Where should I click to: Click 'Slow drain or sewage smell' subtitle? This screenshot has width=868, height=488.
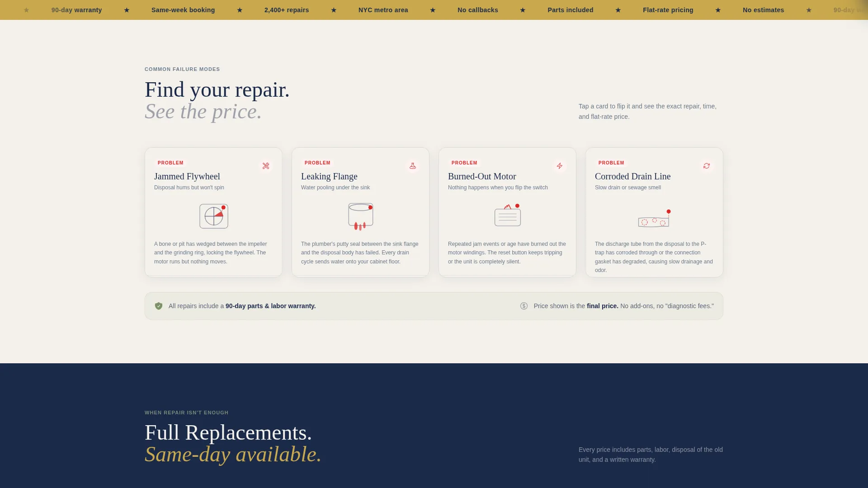[x=628, y=188]
